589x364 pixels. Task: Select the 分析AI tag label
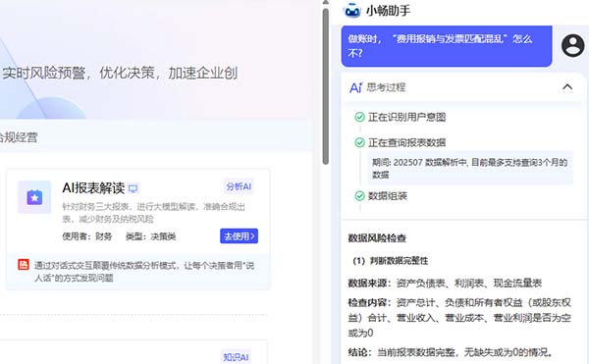pos(239,186)
